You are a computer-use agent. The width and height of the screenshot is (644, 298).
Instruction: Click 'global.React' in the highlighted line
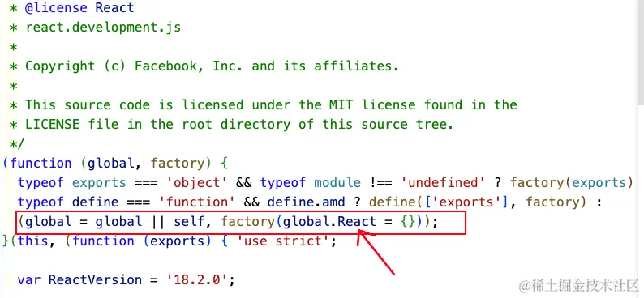coord(330,222)
